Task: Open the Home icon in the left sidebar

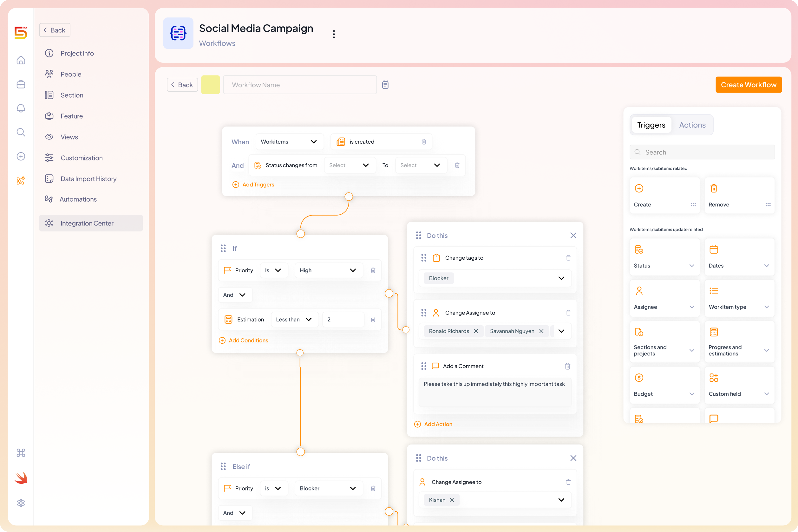Action: tap(21, 60)
